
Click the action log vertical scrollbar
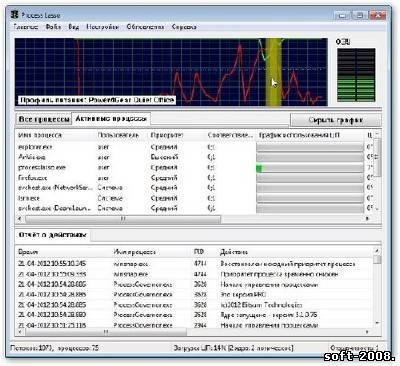tap(377, 288)
